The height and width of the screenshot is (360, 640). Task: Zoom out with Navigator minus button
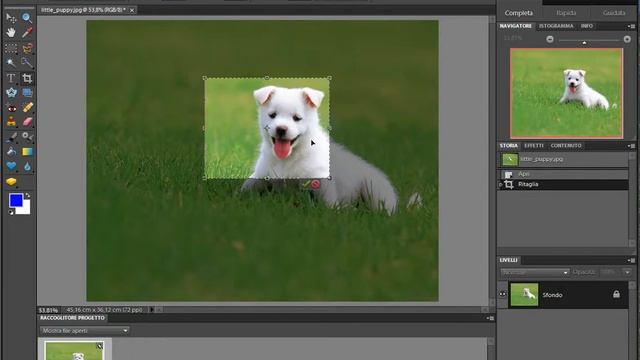[x=550, y=39]
